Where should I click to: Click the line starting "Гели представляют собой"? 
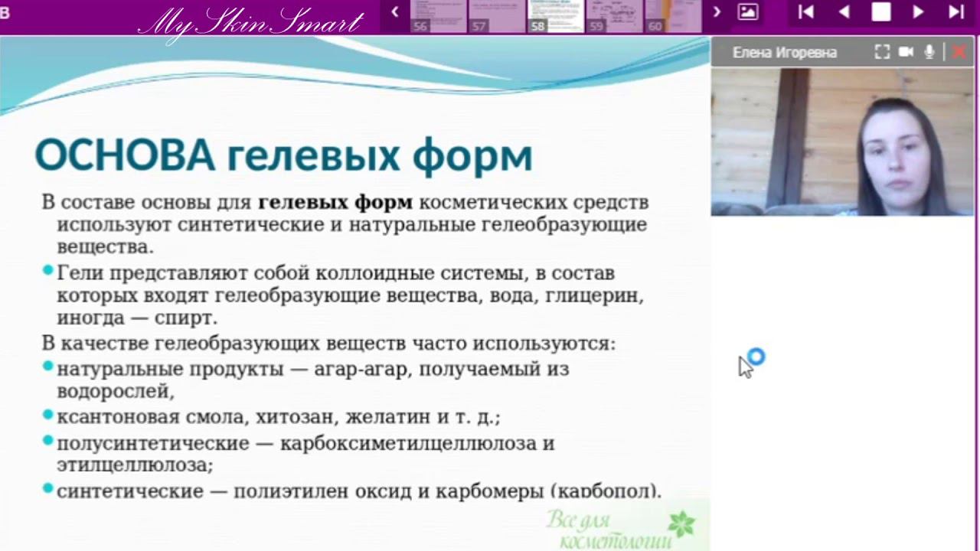[335, 273]
